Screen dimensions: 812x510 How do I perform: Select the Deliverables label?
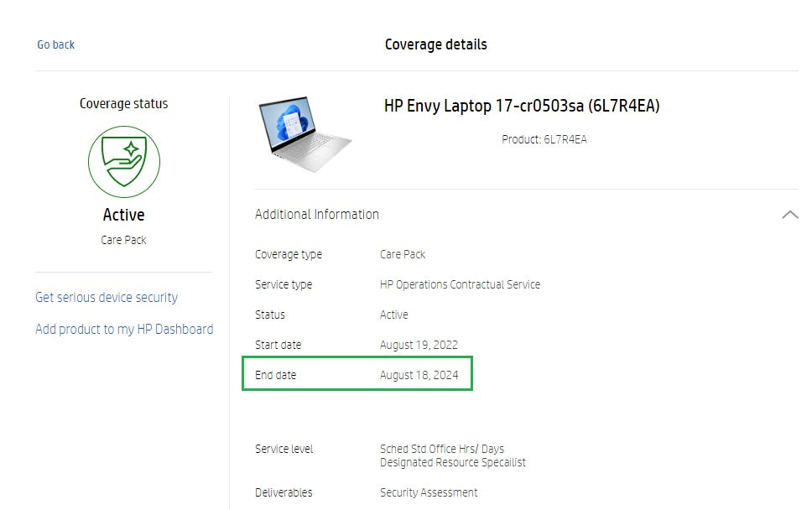point(284,492)
